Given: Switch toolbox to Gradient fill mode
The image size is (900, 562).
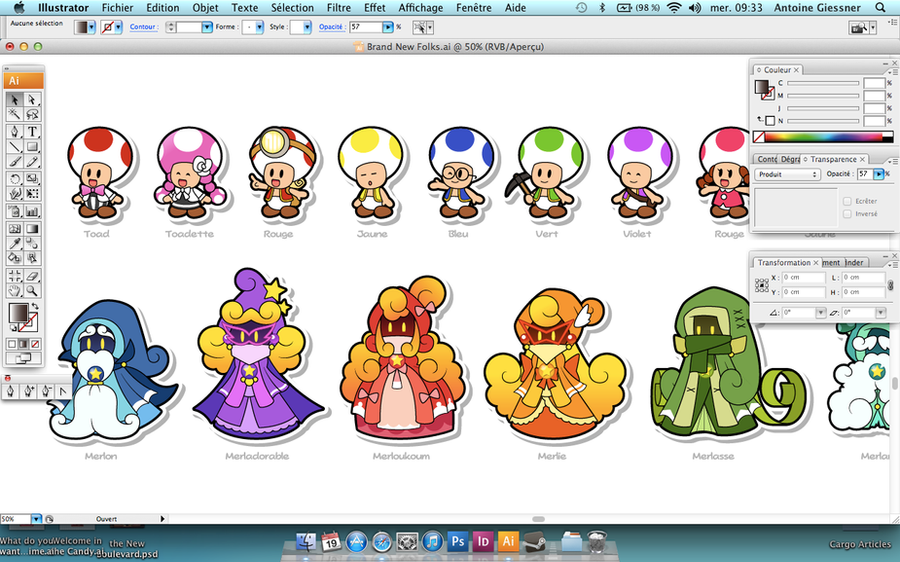Looking at the screenshot, I should [x=24, y=344].
